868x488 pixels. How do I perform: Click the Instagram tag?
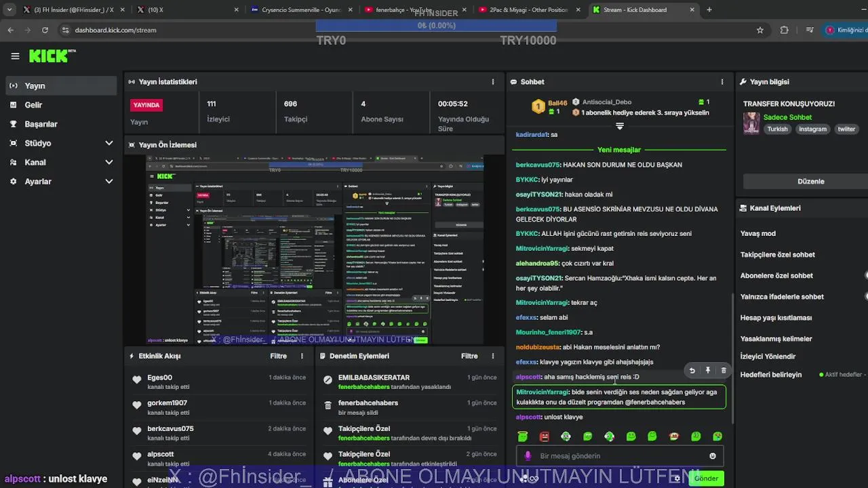tap(812, 129)
